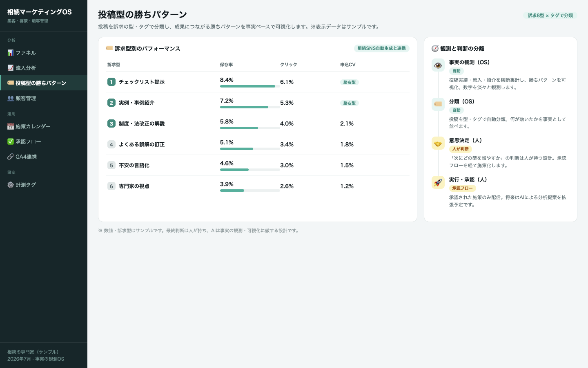Click the 人が判断 badge
This screenshot has height=368, width=588.
[460, 149]
